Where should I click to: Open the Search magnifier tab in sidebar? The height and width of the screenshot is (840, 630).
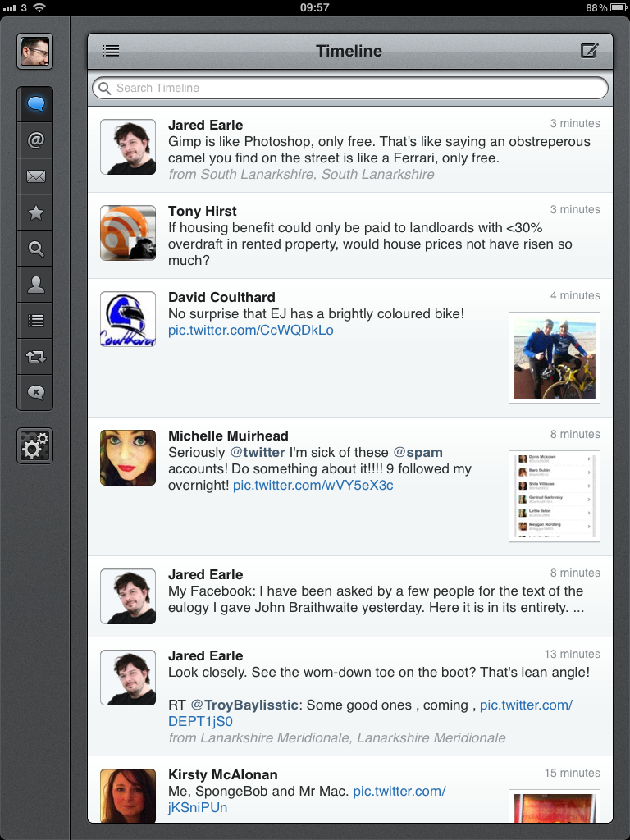point(35,249)
